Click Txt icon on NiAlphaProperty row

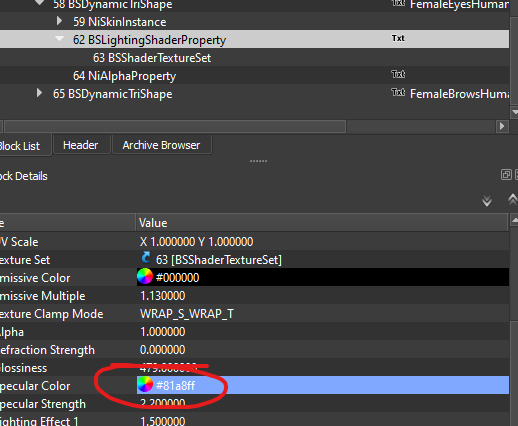pos(398,74)
